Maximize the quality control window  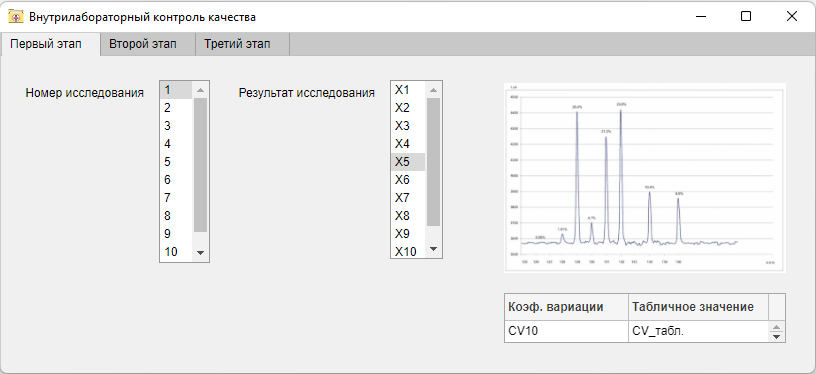point(746,17)
